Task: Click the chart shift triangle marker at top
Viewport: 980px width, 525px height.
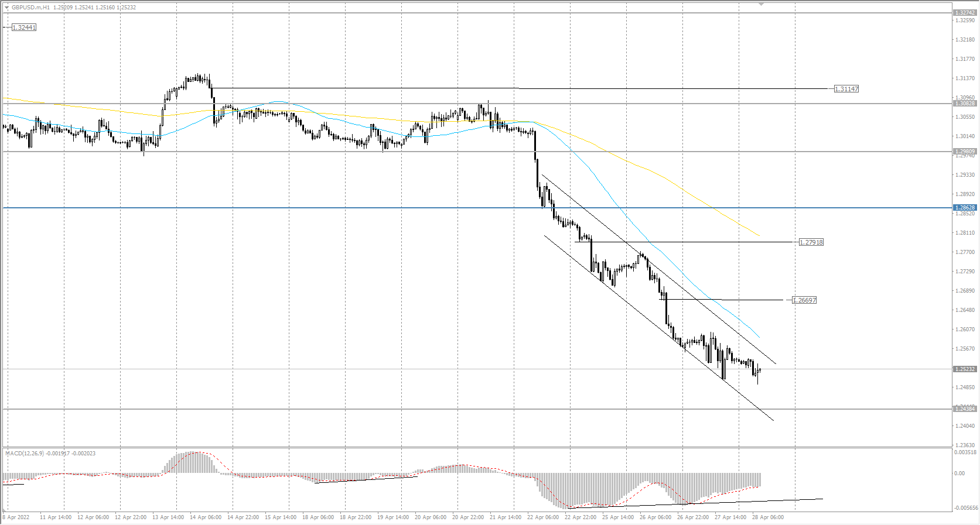Action: click(x=761, y=4)
